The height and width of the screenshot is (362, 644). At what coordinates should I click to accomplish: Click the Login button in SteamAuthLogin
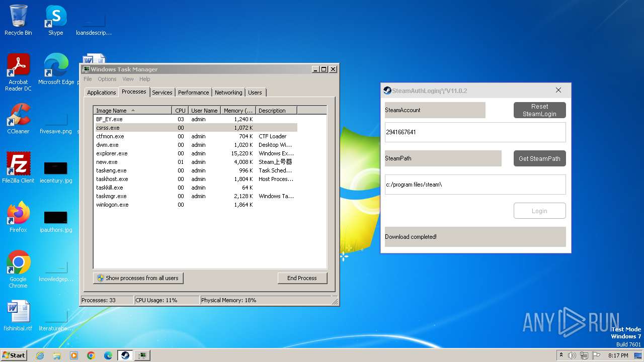[539, 211]
